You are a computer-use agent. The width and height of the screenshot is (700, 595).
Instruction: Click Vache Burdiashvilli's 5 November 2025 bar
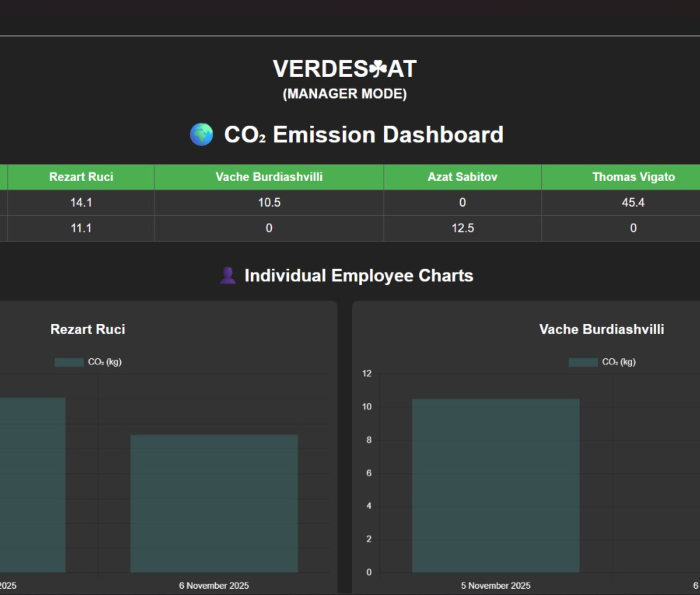pyautogui.click(x=496, y=486)
